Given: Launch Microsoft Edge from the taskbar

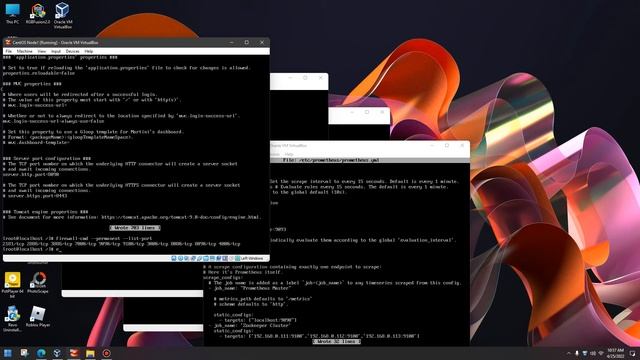Looking at the screenshot, I should point(41,353).
